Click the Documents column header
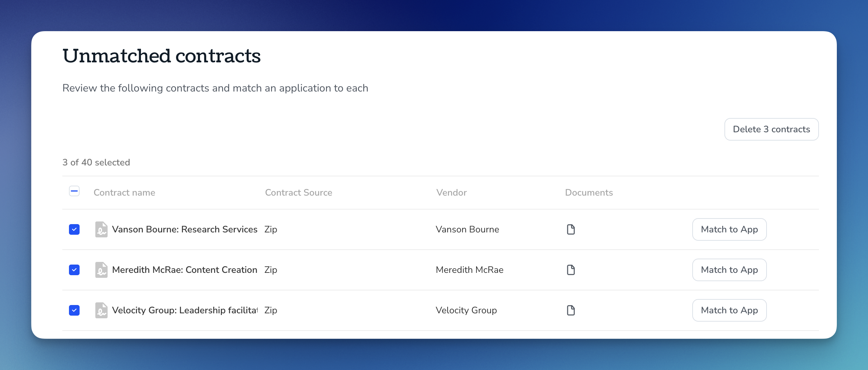 click(589, 193)
